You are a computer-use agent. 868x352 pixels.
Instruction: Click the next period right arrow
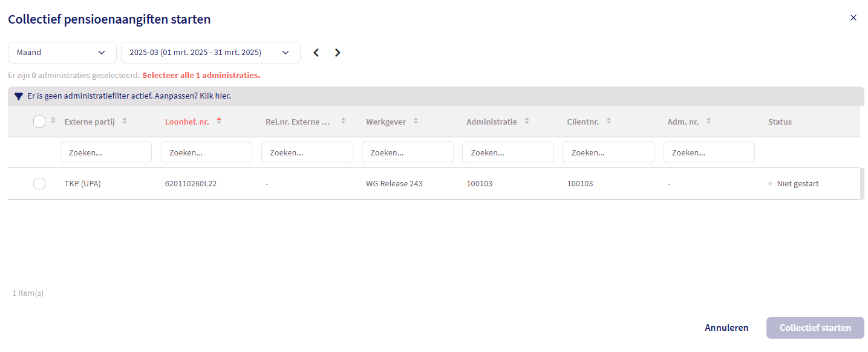338,53
